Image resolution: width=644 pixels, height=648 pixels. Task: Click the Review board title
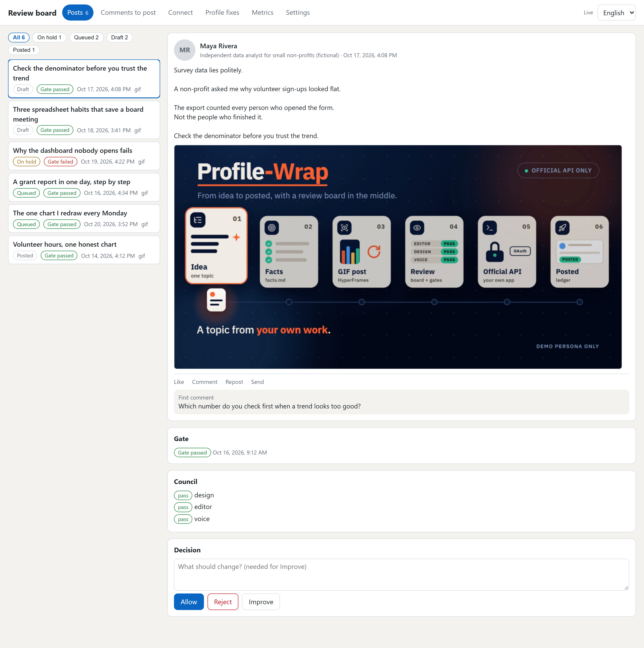[x=32, y=13]
